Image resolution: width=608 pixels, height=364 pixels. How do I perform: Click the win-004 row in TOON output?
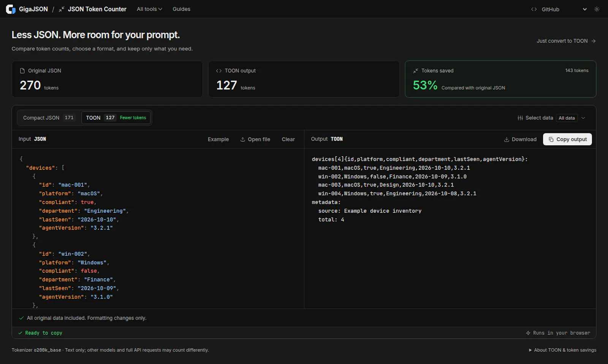coord(397,194)
